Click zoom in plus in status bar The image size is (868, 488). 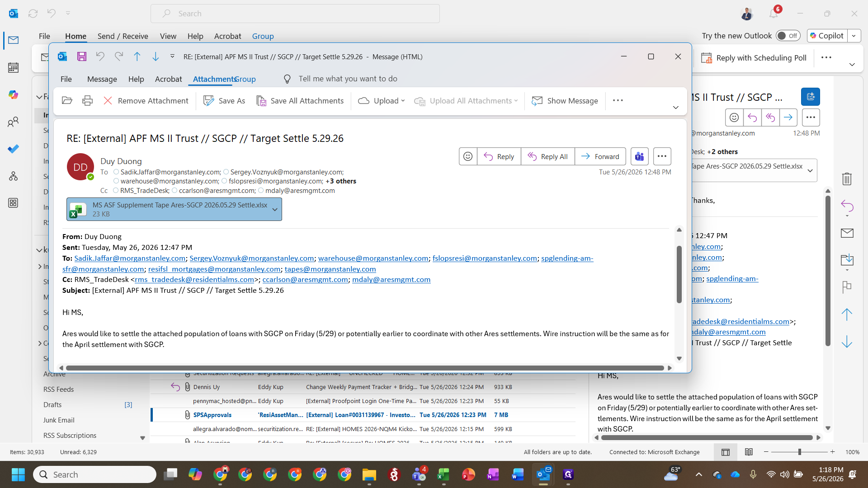(832, 452)
